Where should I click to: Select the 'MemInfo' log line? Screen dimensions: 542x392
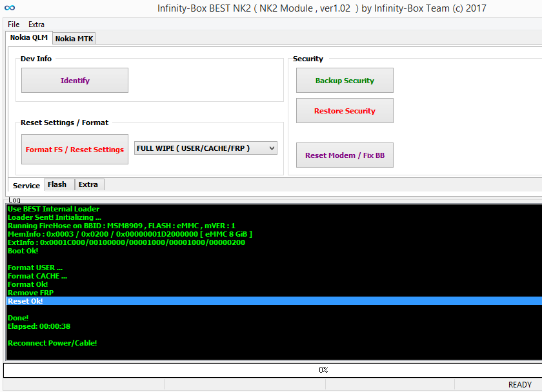(x=130, y=234)
